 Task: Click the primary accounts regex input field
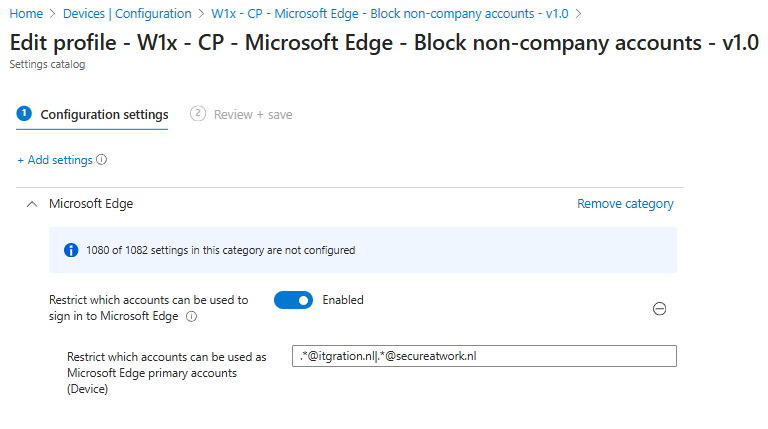[485, 356]
